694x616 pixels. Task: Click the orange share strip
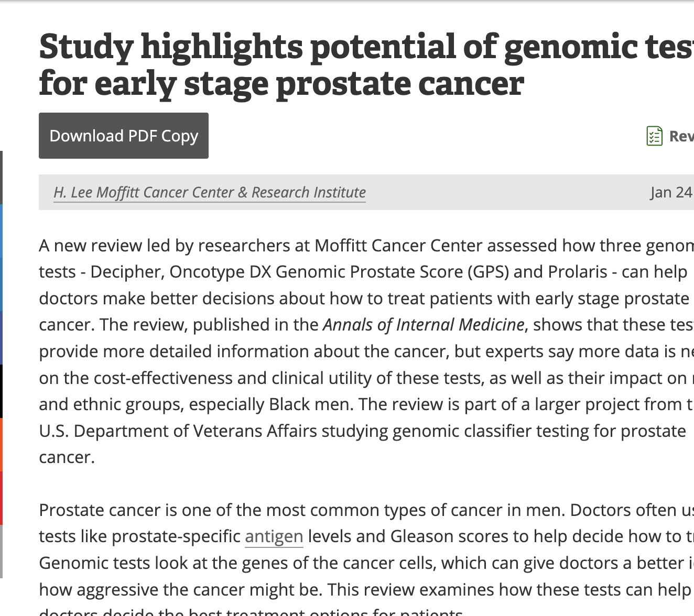click(1, 445)
